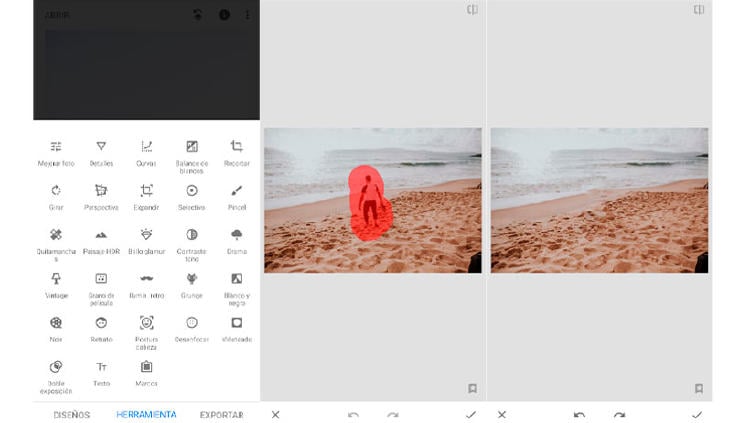This screenshot has width=750, height=423.
Task: Switch to the EXPORTAR tab
Action: pyautogui.click(x=221, y=414)
